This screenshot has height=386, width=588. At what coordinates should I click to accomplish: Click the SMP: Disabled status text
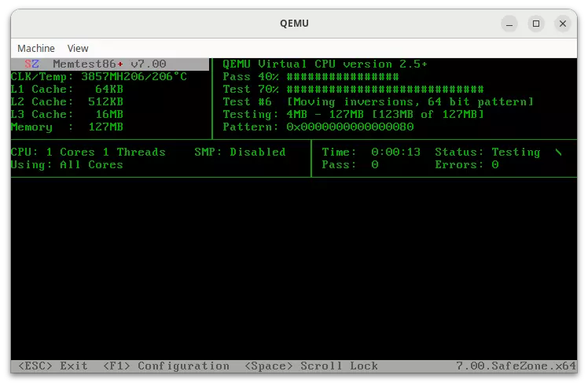point(240,152)
